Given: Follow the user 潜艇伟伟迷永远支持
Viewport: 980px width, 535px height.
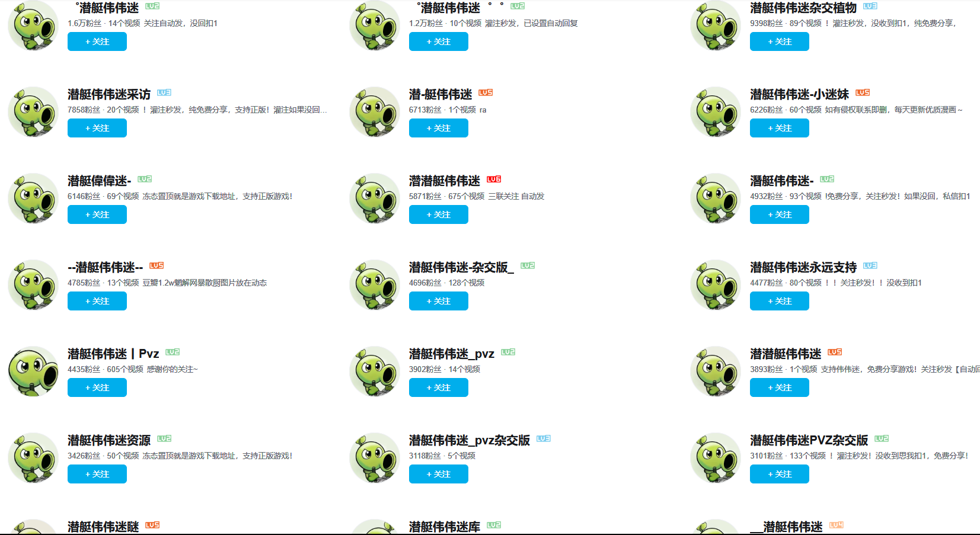Looking at the screenshot, I should [x=780, y=301].
